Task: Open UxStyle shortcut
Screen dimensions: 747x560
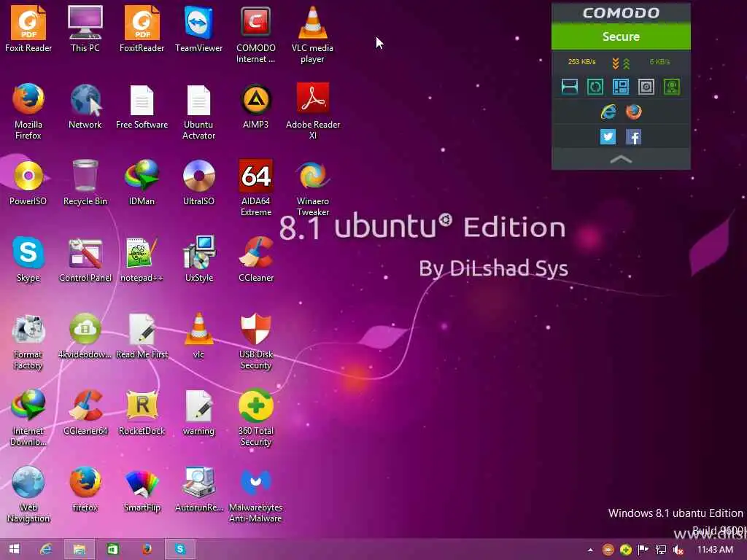Action: coord(198,259)
